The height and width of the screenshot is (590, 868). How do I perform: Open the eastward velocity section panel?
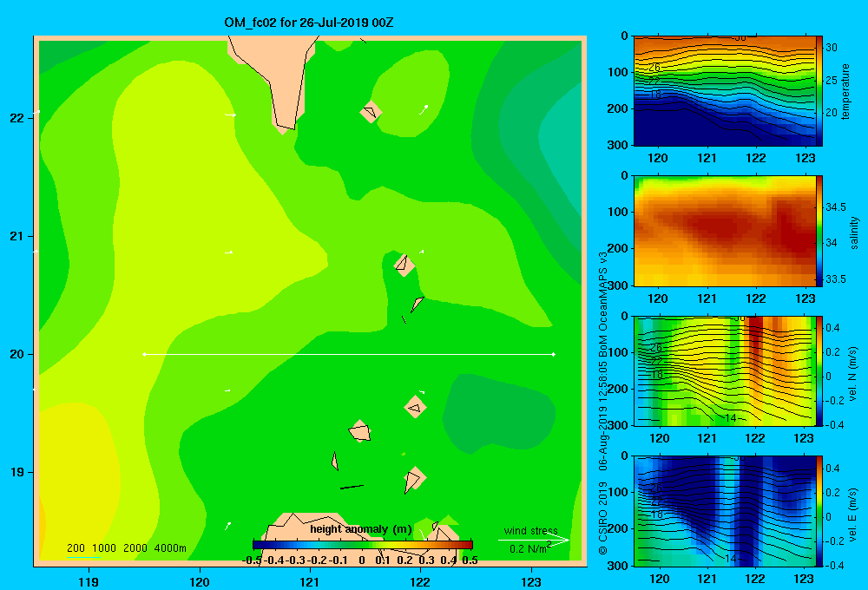tap(725, 511)
